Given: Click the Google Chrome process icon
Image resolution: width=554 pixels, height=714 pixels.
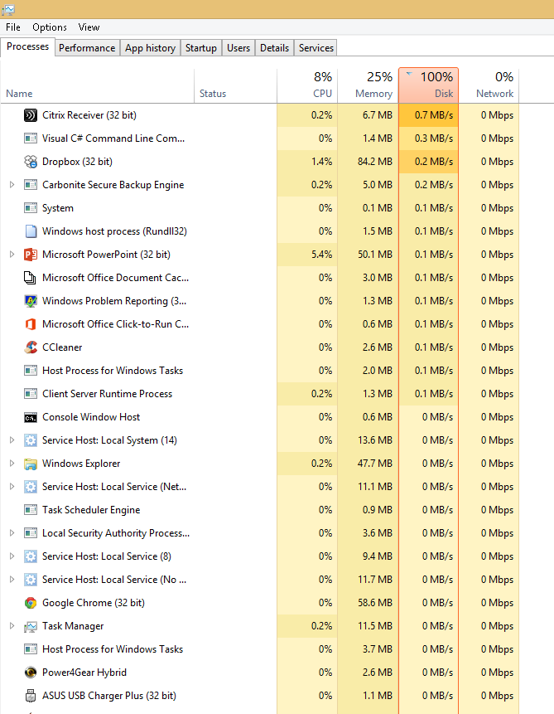Looking at the screenshot, I should tap(30, 603).
